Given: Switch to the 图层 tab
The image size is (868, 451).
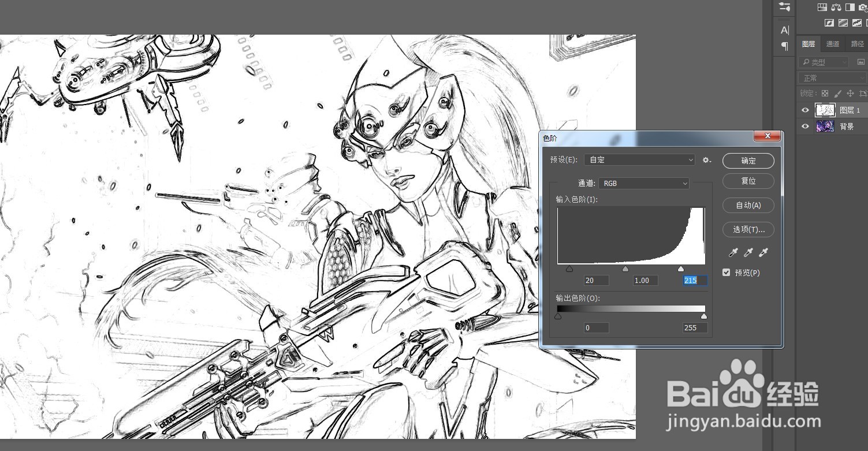Looking at the screenshot, I should coord(809,44).
